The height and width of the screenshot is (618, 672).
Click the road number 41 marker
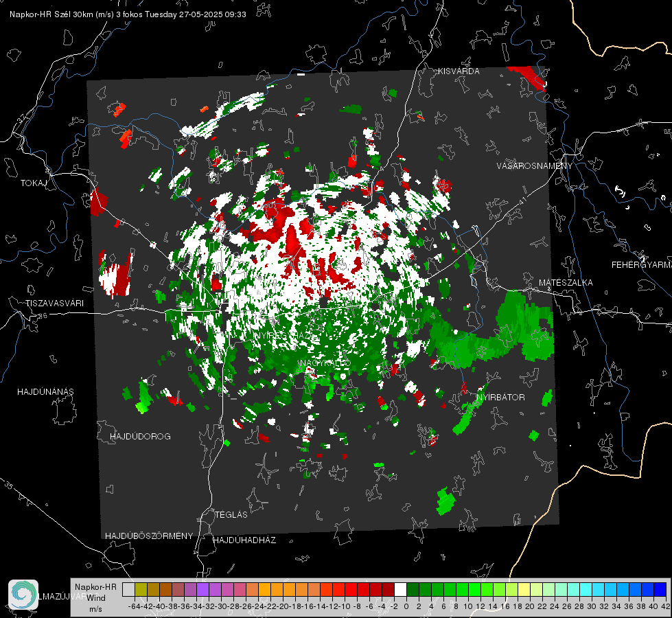pyautogui.click(x=522, y=201)
